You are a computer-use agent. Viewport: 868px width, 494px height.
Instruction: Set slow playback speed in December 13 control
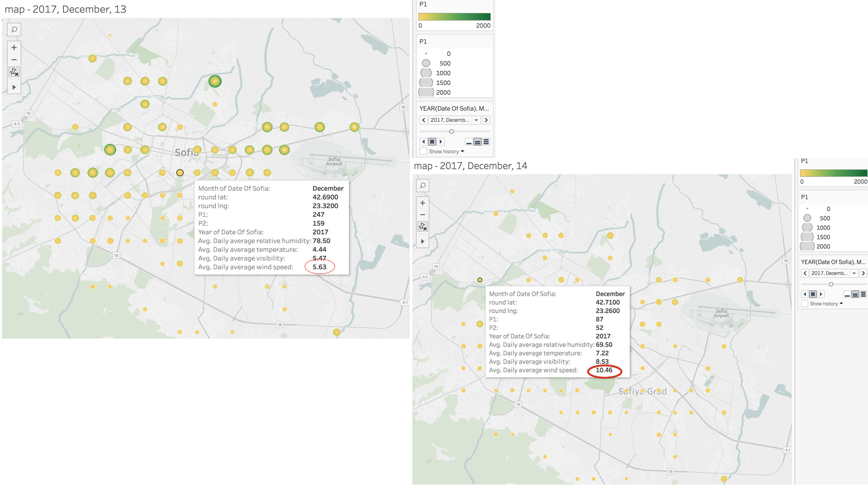[x=469, y=142]
